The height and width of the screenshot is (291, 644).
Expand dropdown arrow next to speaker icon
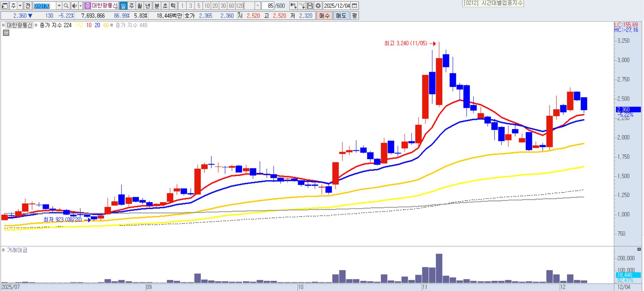[x=80, y=6]
